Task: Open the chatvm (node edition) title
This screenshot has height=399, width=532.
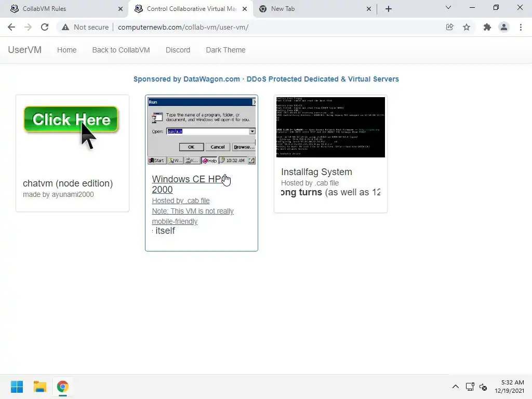Action: (68, 183)
